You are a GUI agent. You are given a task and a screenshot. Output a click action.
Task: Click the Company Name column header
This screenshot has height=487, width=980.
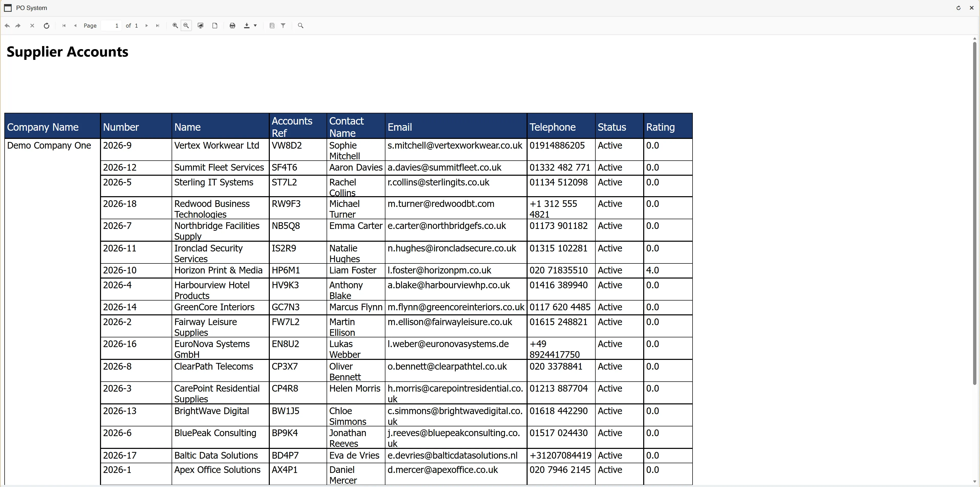52,126
